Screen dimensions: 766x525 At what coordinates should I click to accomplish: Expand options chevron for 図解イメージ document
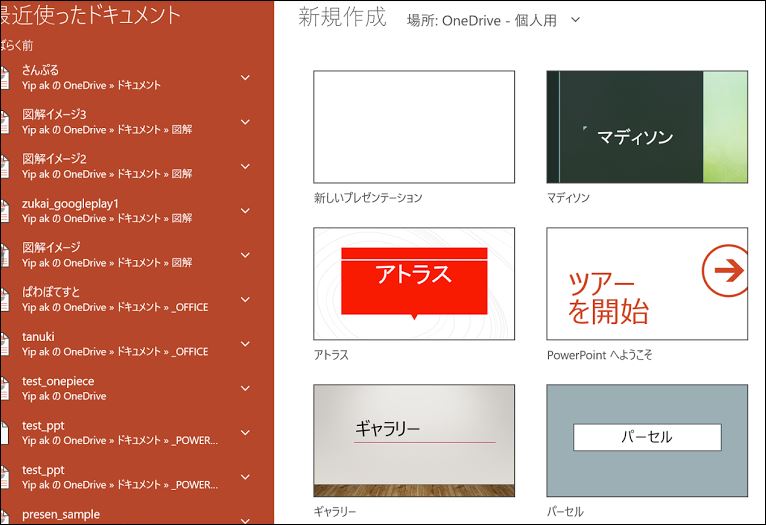tap(245, 255)
